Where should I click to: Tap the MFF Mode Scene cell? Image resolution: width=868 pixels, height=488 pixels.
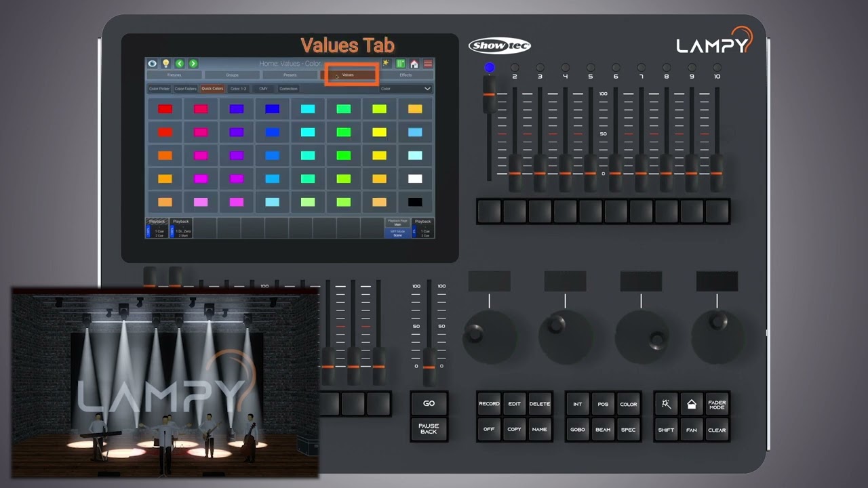(x=397, y=233)
